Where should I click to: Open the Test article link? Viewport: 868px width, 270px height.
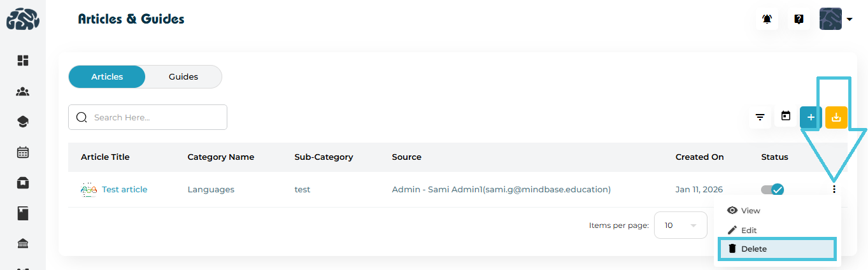point(124,189)
